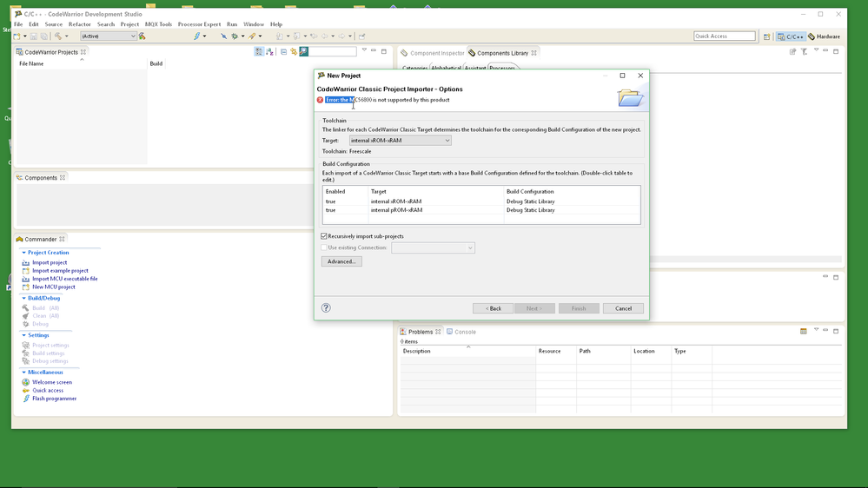The image size is (868, 488).
Task: Click the Cancel button in the dialog
Action: click(x=623, y=308)
